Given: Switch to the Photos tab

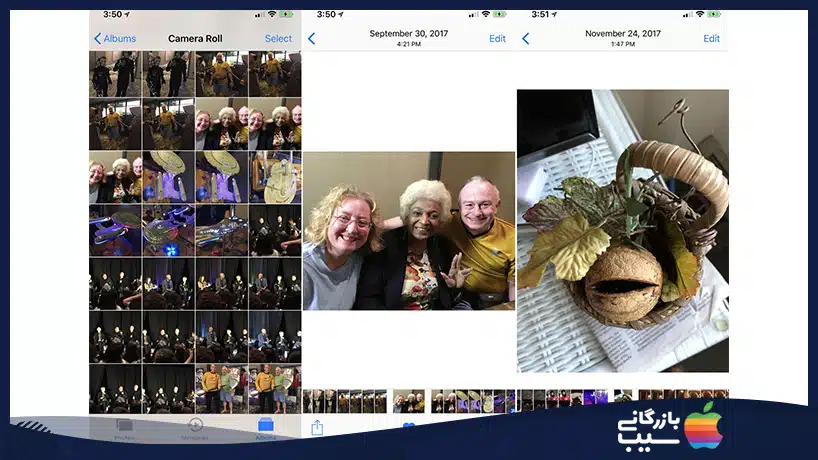Looking at the screenshot, I should tap(125, 428).
